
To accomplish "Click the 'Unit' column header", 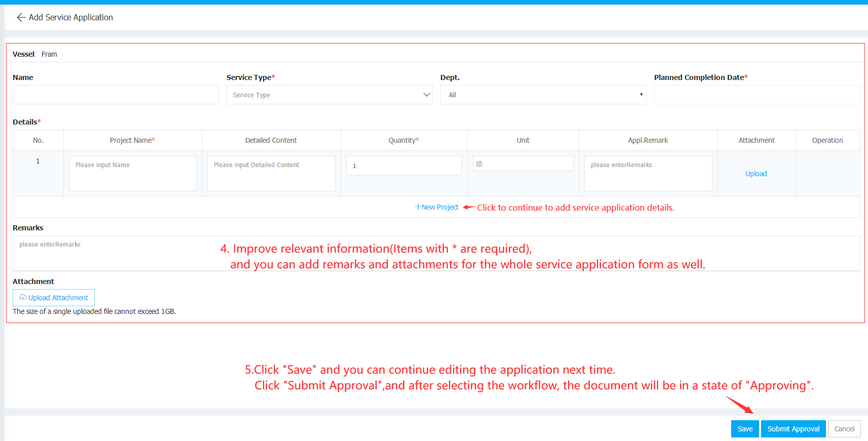I will click(523, 140).
